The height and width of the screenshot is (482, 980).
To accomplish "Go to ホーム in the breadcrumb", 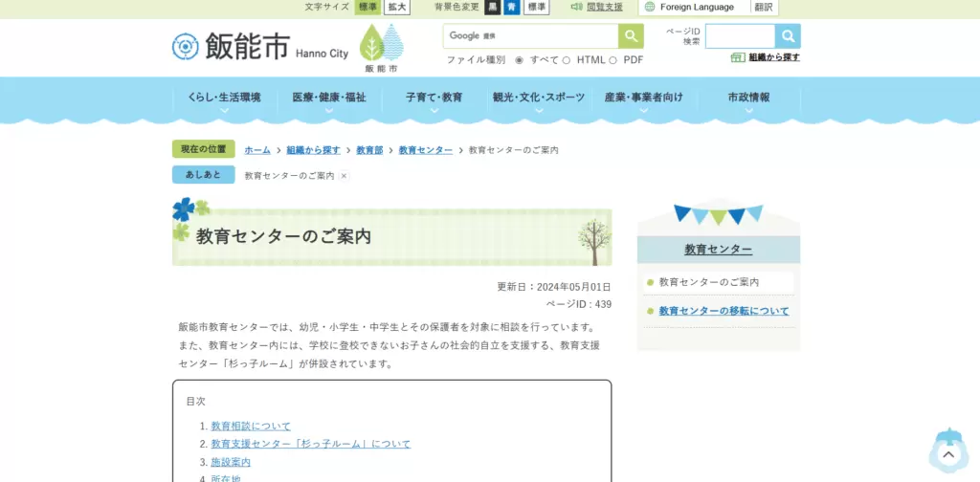I will click(257, 150).
